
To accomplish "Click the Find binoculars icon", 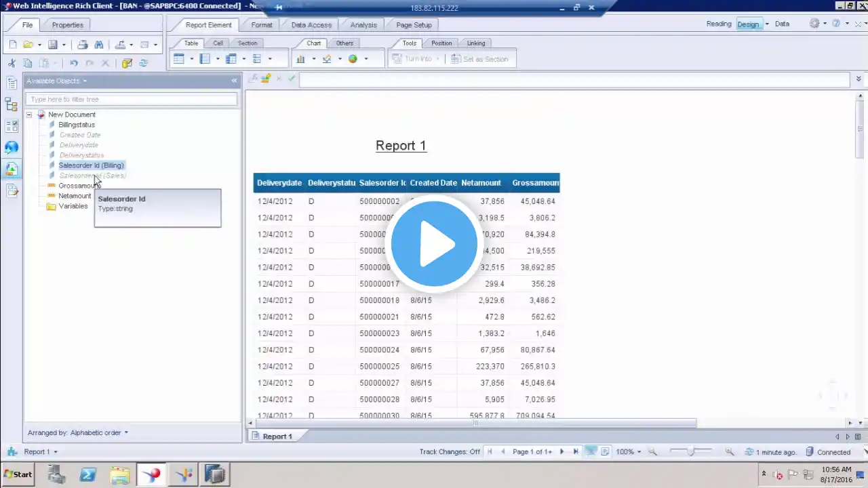I will coord(99,45).
